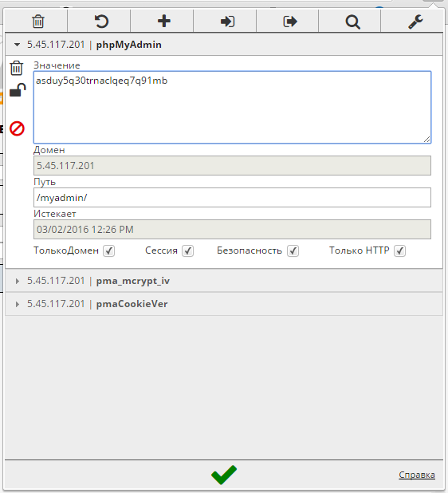Block the phpMyAdmin cookie with the red prohibition icon
Image resolution: width=448 pixels, height=493 pixels.
(x=17, y=128)
